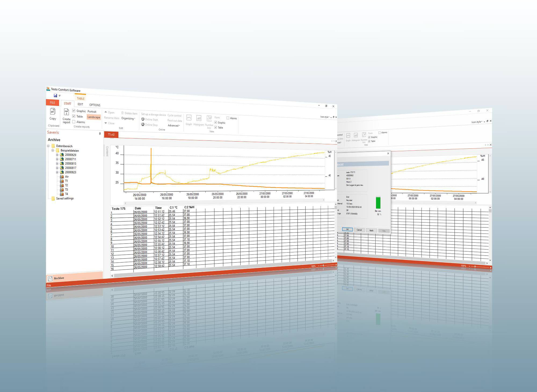The height and width of the screenshot is (392, 537).
Task: Select the Graph view icon
Action: [x=189, y=118]
